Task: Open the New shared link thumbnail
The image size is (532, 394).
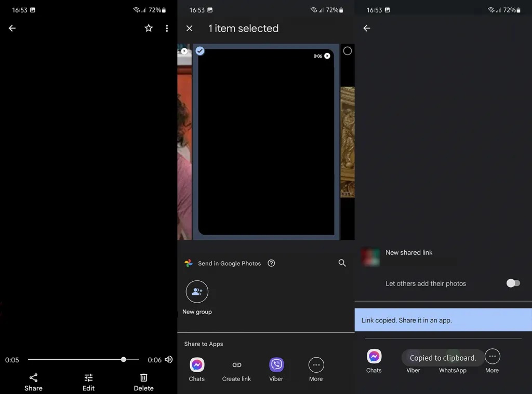Action: 370,257
